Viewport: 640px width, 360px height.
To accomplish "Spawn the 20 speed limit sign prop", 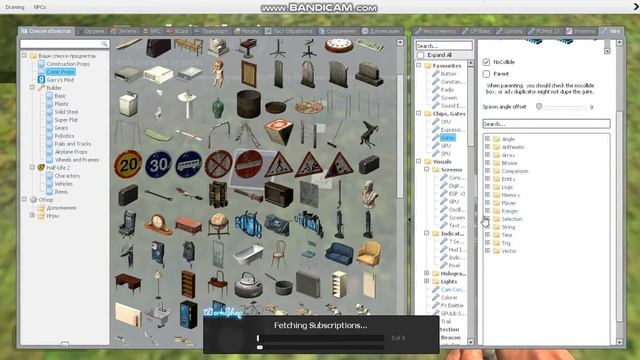I will coord(128,164).
